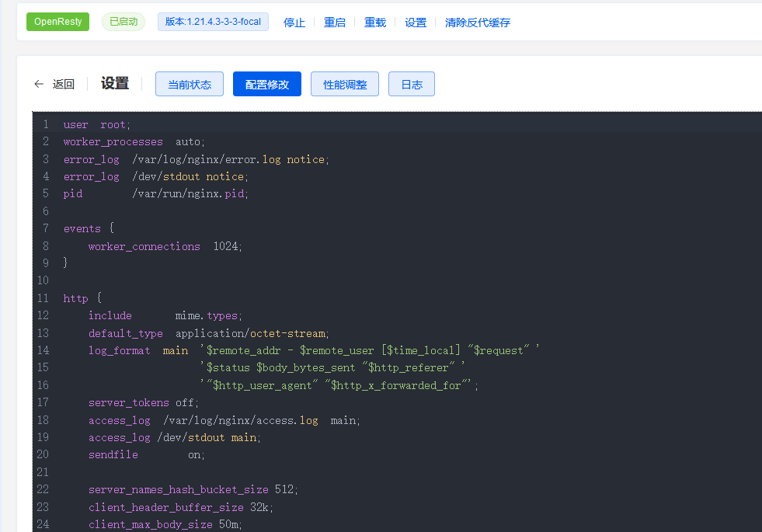The height and width of the screenshot is (532, 762).
Task: Click the green OpenResty tag
Action: [57, 22]
